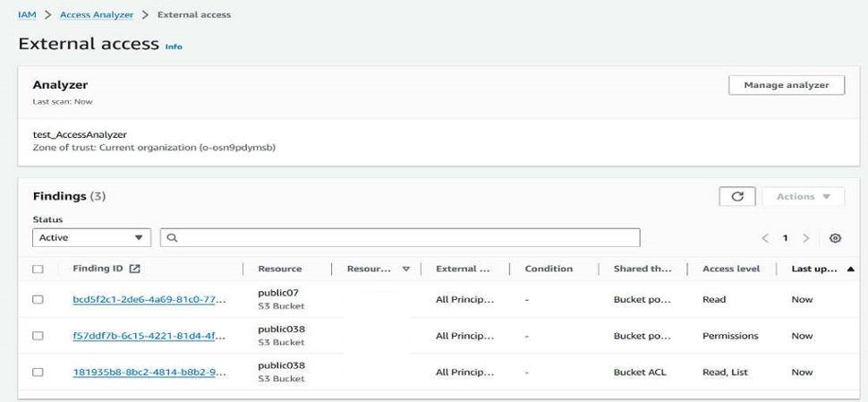Go to the next page arrow

click(806, 238)
